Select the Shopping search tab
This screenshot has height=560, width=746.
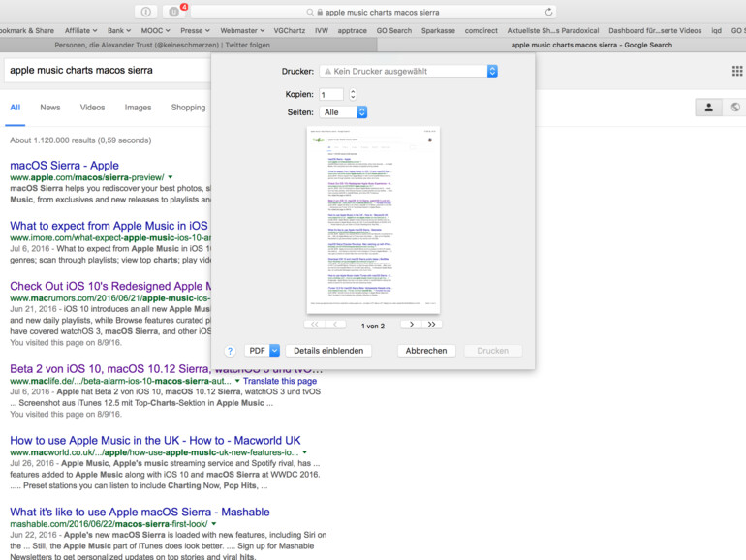tap(188, 108)
